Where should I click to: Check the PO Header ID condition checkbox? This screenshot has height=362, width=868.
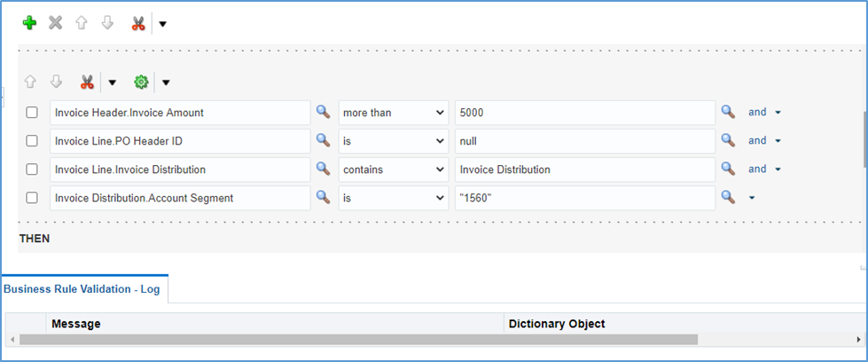[32, 141]
